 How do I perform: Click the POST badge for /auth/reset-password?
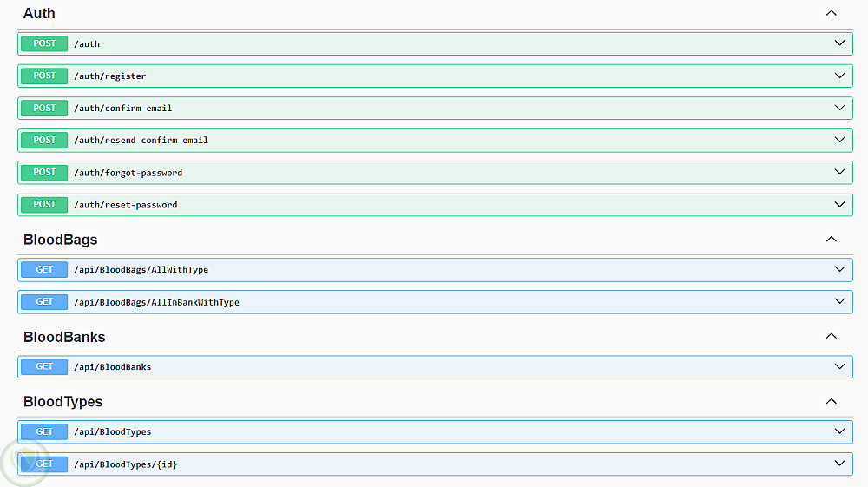44,205
